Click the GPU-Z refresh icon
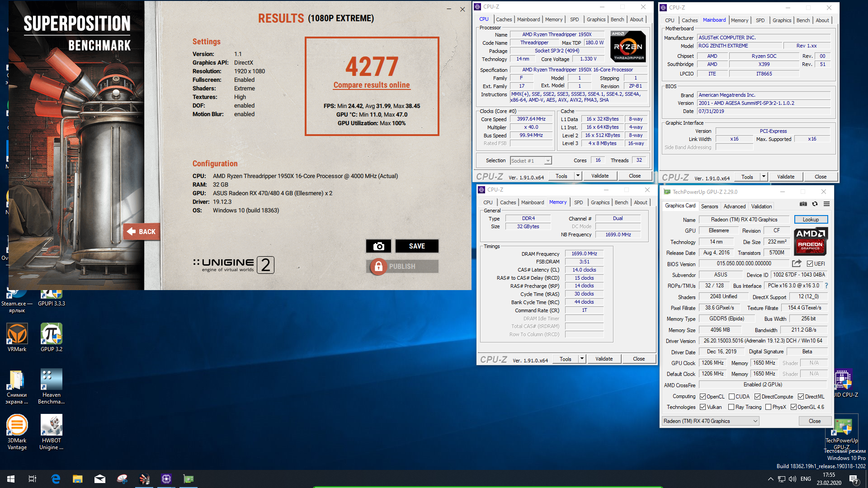This screenshot has height=488, width=868. (x=815, y=204)
